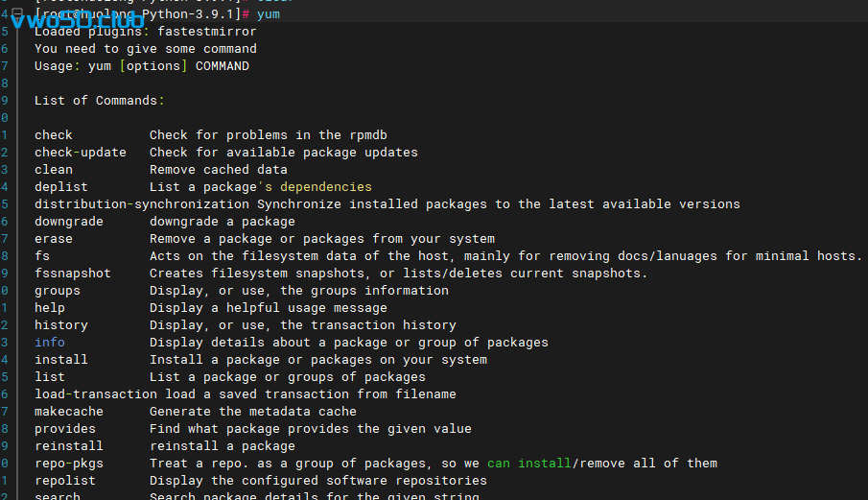Viewport: 868px width, 500px height.
Task: Click the 'repolist' command name
Action: tap(64, 481)
